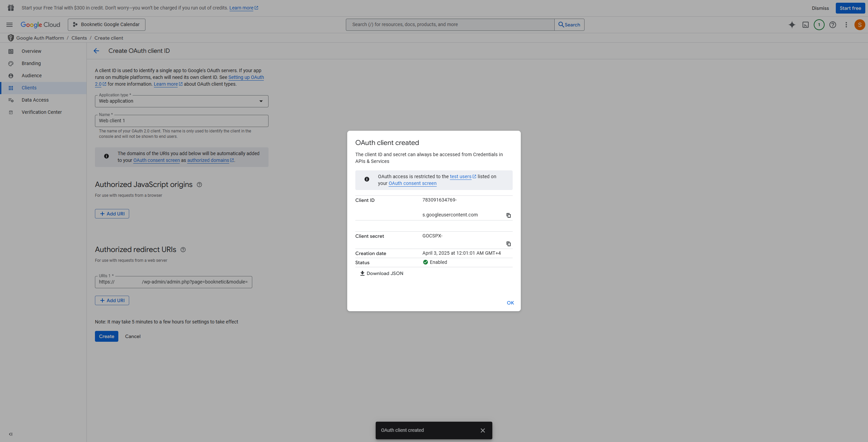The width and height of the screenshot is (868, 442).
Task: Open Gemini AI assistant sparkle icon
Action: click(792, 25)
